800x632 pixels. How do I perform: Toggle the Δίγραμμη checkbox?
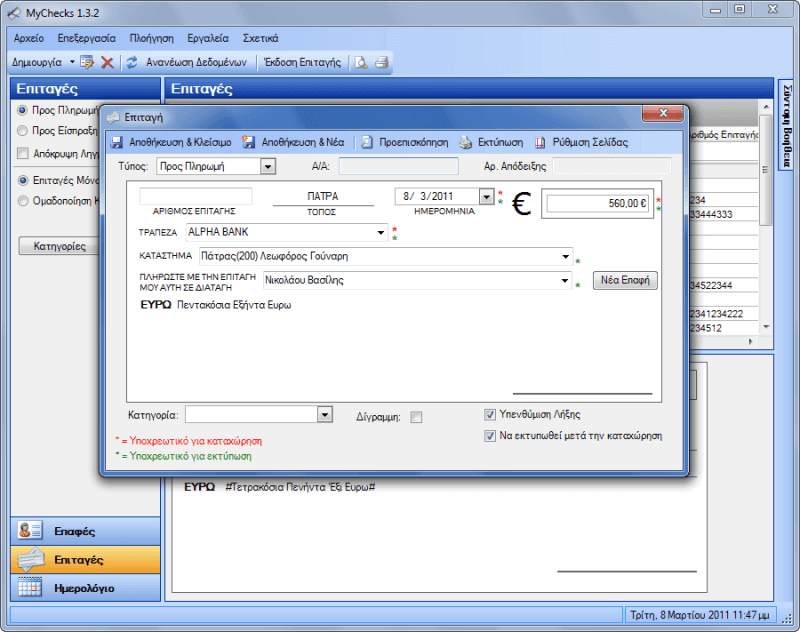(x=416, y=417)
